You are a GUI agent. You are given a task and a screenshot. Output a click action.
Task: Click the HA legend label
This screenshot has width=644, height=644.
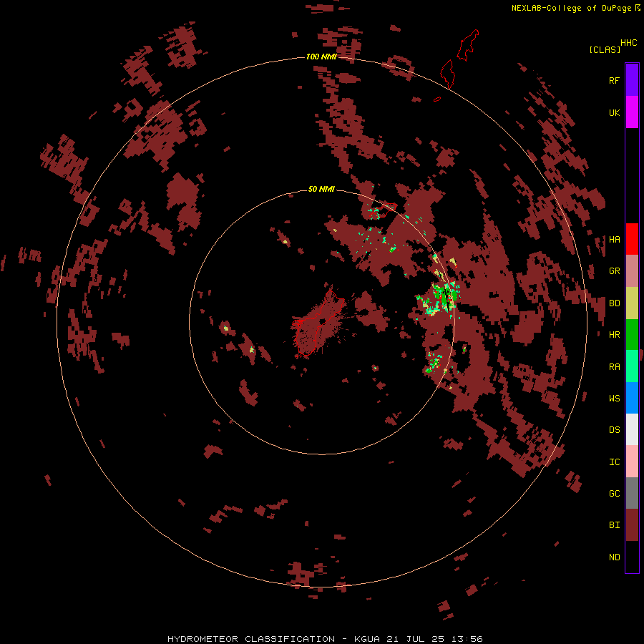coord(614,240)
